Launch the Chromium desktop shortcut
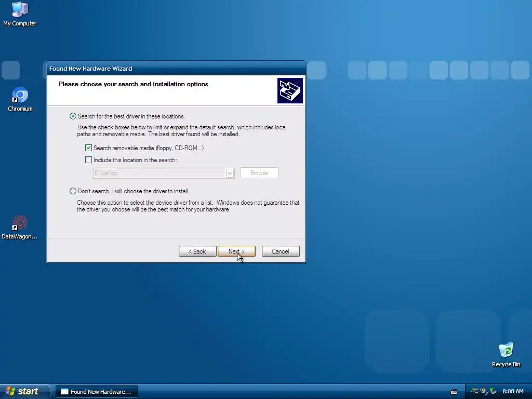The image size is (532, 399). pos(20,99)
